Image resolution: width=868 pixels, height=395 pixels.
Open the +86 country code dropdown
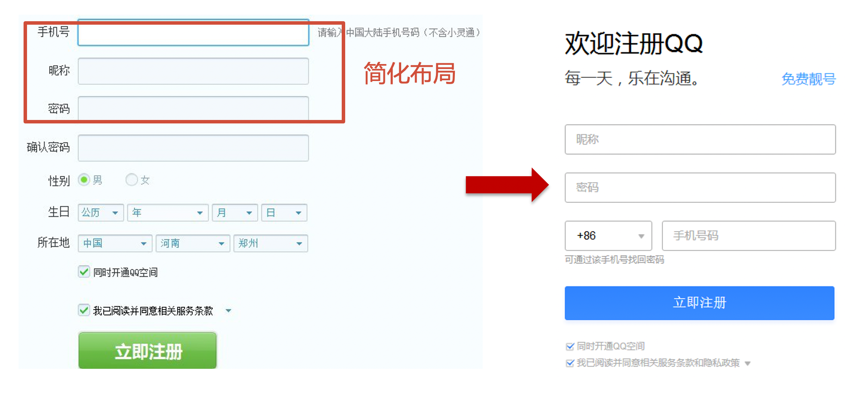point(608,236)
